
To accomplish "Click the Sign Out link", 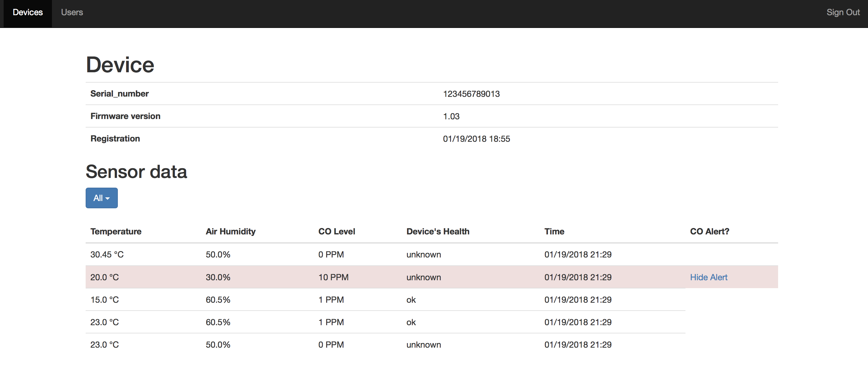I will click(x=843, y=12).
